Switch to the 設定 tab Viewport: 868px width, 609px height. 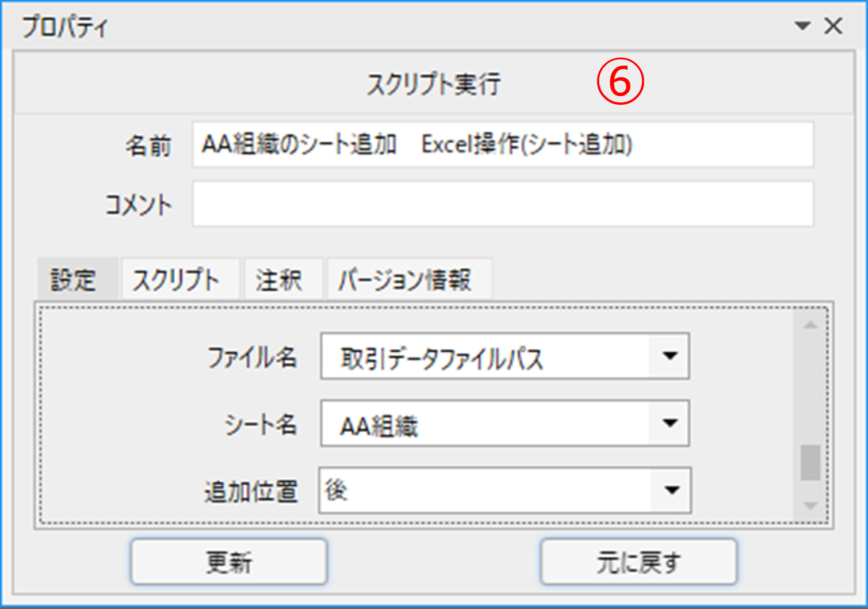(x=74, y=280)
